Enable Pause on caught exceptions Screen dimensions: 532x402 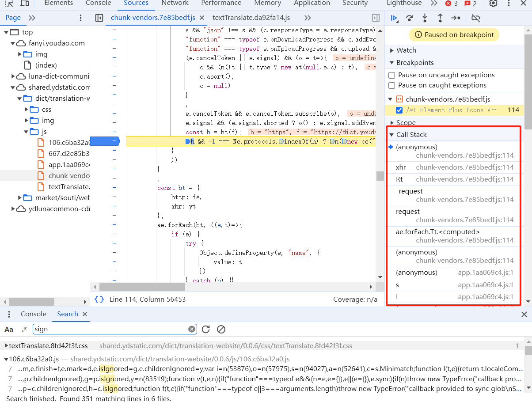[x=392, y=85]
